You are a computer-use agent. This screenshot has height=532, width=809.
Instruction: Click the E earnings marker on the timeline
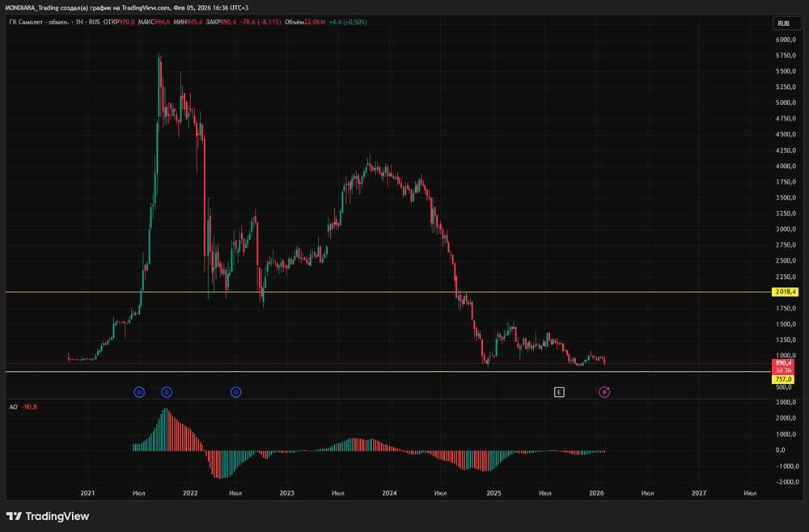click(x=559, y=392)
